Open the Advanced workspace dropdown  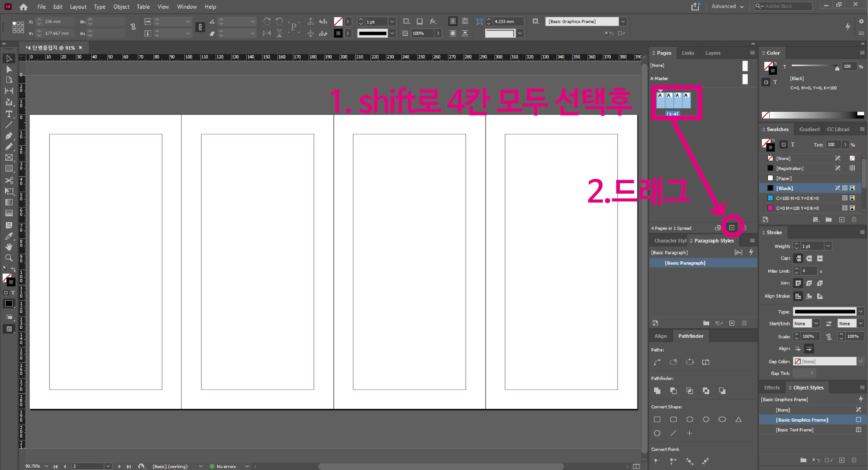(727, 7)
